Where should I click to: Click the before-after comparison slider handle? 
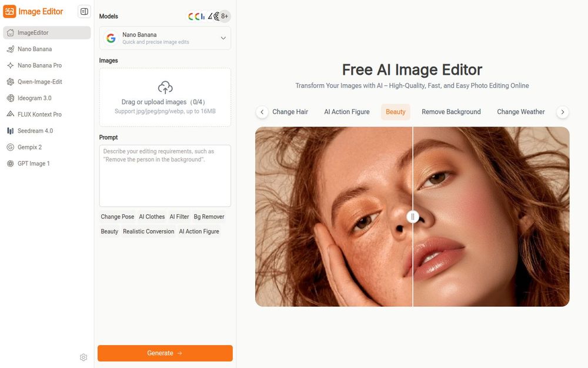413,217
